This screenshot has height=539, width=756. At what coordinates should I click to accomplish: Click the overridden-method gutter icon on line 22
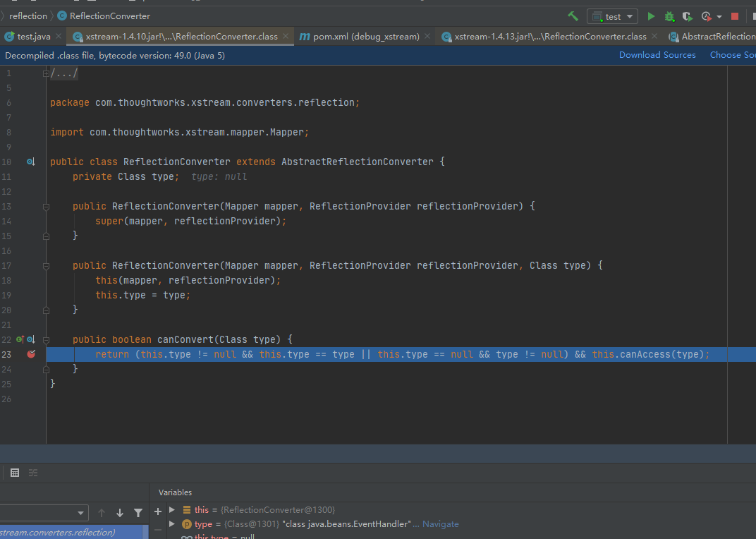click(31, 340)
